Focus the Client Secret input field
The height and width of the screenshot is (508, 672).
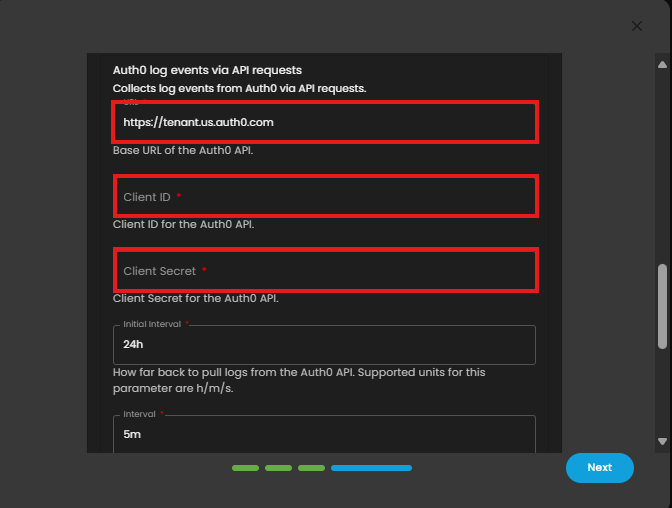[x=324, y=271]
